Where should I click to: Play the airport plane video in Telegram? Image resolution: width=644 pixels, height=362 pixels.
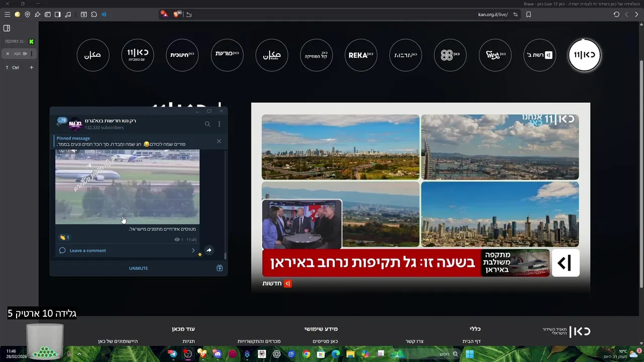127,187
